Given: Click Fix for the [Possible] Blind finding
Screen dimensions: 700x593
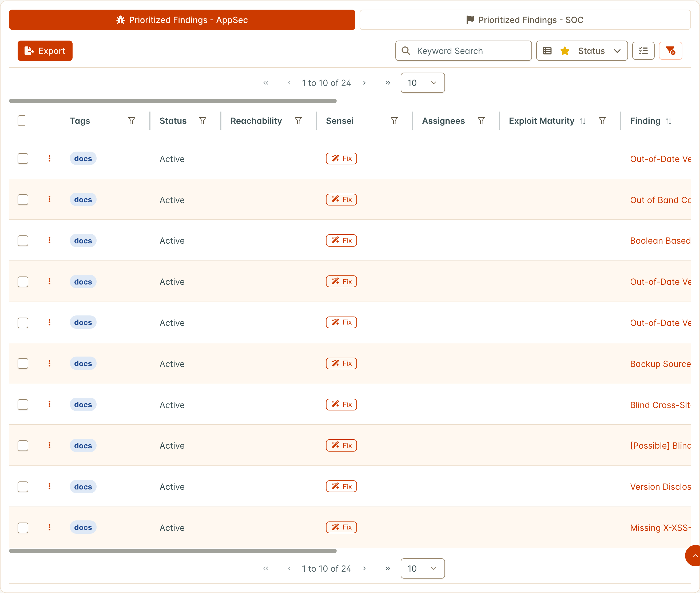Looking at the screenshot, I should [341, 445].
